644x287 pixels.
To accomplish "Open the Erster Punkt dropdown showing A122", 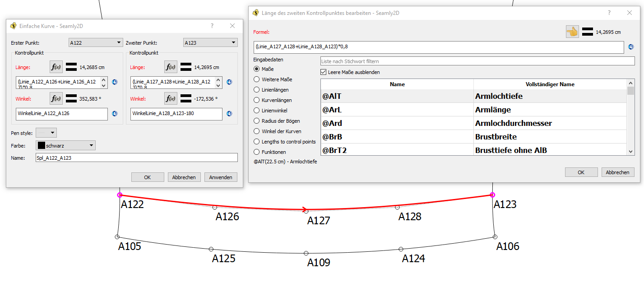I will coord(96,42).
